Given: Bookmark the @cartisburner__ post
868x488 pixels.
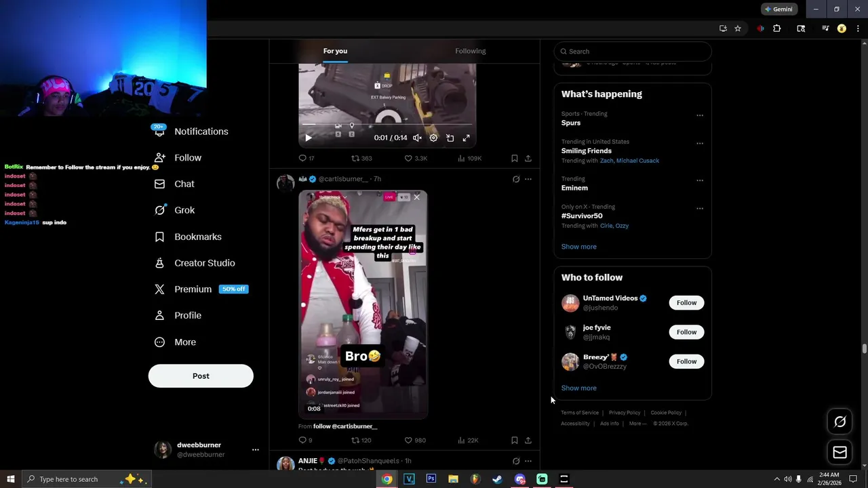Looking at the screenshot, I should [514, 440].
